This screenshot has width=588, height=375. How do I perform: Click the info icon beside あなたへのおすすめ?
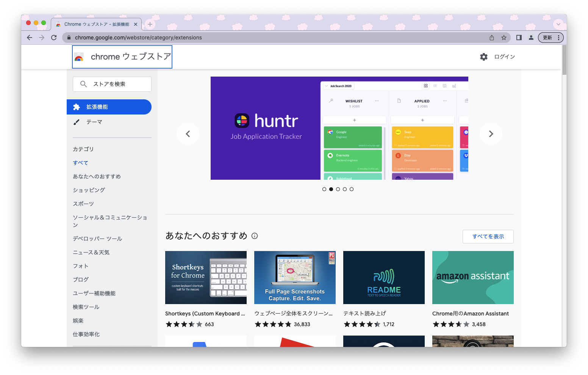(x=255, y=236)
